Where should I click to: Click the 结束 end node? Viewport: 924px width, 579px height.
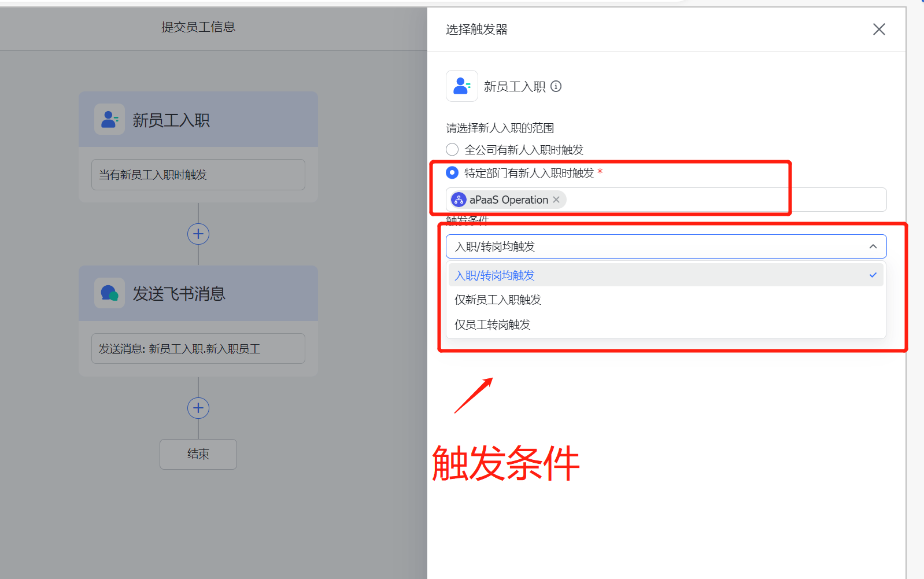coord(198,454)
